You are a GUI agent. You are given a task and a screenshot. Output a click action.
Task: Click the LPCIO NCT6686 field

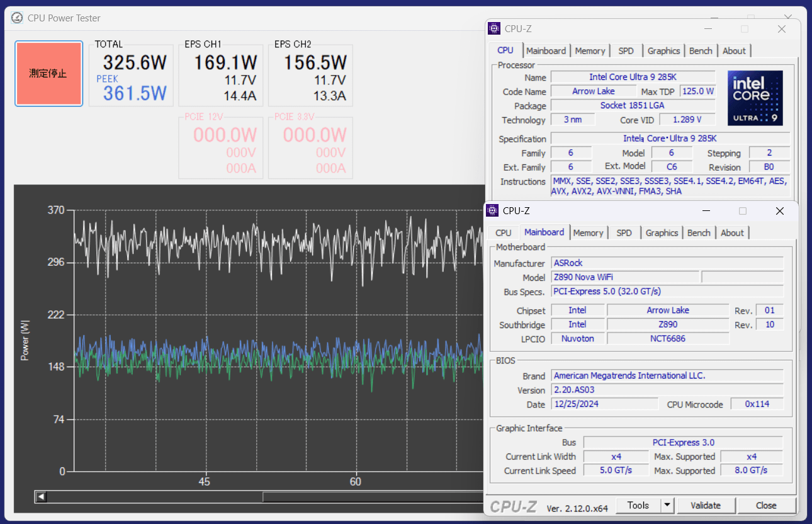coord(668,339)
